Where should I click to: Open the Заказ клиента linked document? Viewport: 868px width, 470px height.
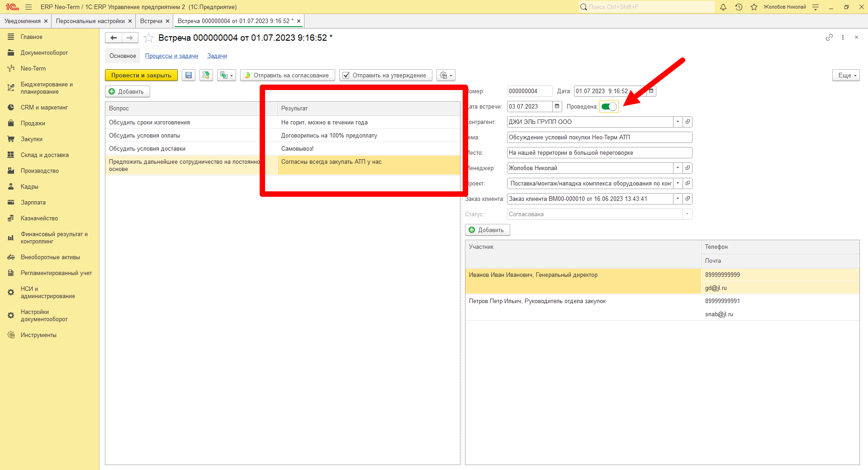(x=688, y=199)
